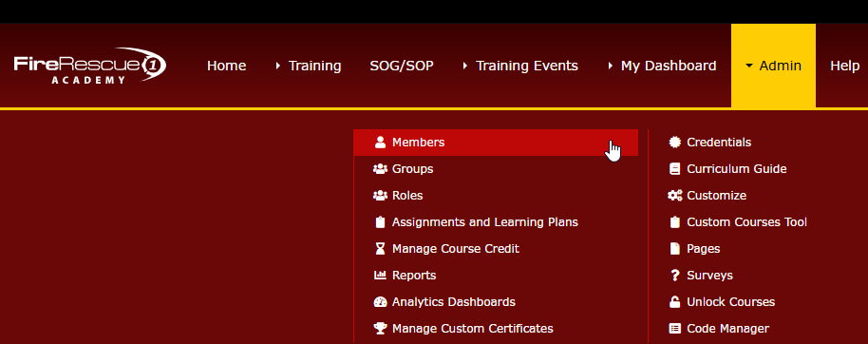868x344 pixels.
Task: Click the Admin menu tab
Action: point(773,66)
